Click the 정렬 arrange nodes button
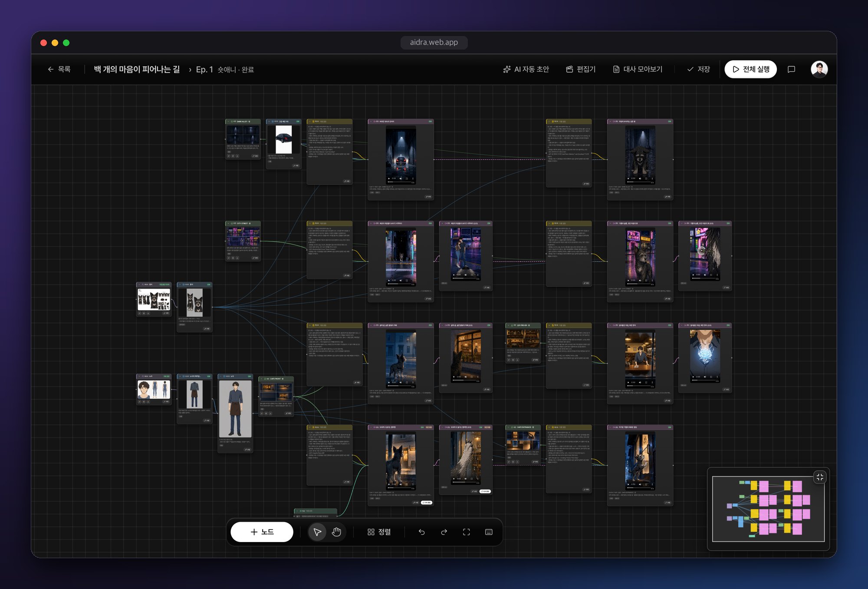The image size is (868, 589). tap(379, 532)
